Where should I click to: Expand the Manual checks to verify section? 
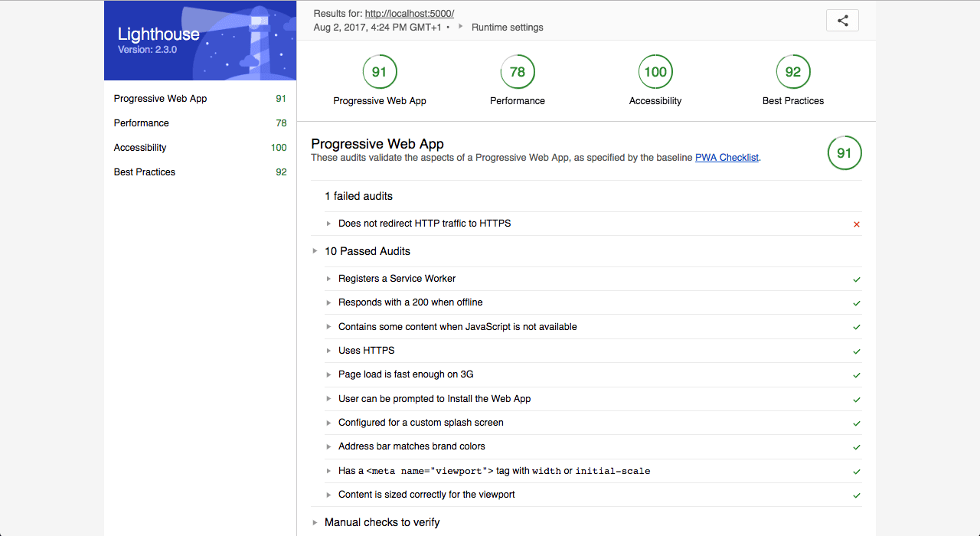[315, 522]
